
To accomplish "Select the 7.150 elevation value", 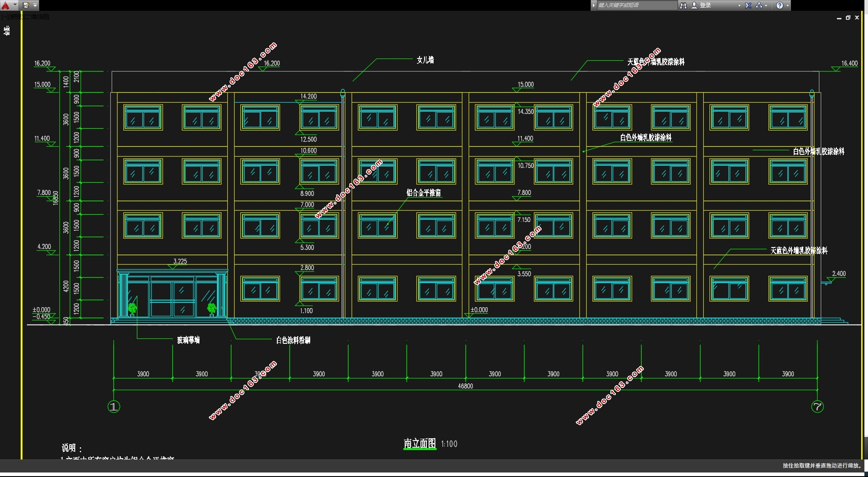I will pos(524,220).
